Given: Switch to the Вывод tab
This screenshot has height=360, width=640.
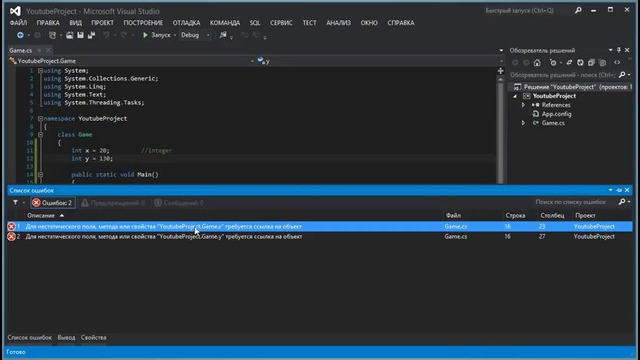Looking at the screenshot, I should pos(66,338).
